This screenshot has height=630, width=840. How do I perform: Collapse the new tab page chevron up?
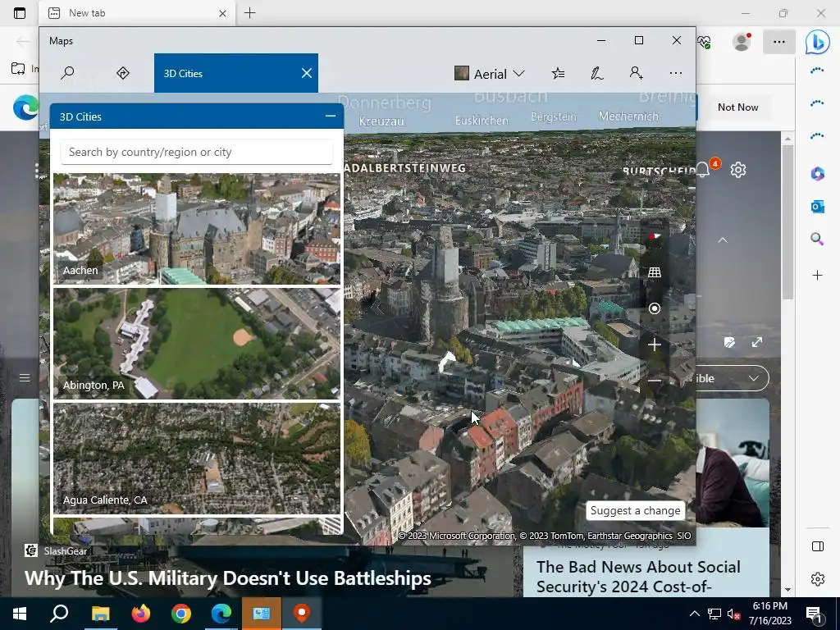[x=723, y=240]
